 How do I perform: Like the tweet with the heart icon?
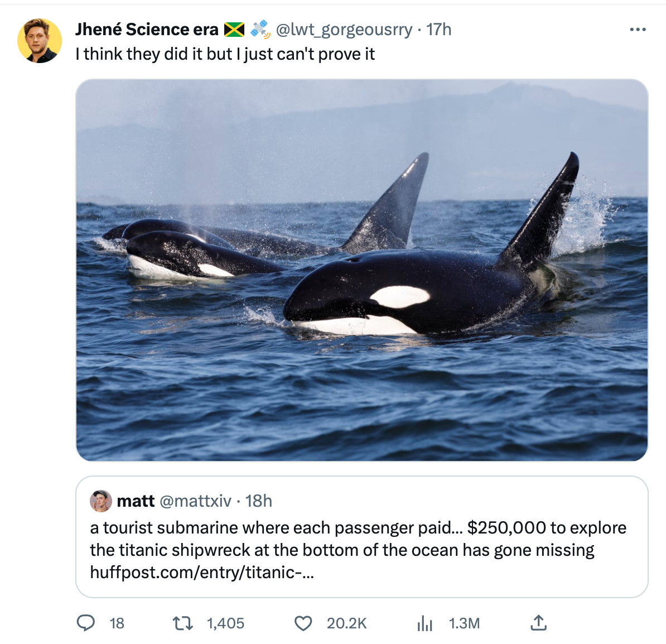(303, 623)
